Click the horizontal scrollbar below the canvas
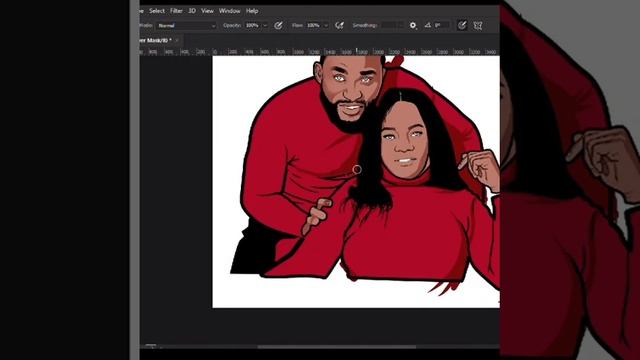 pos(337,347)
